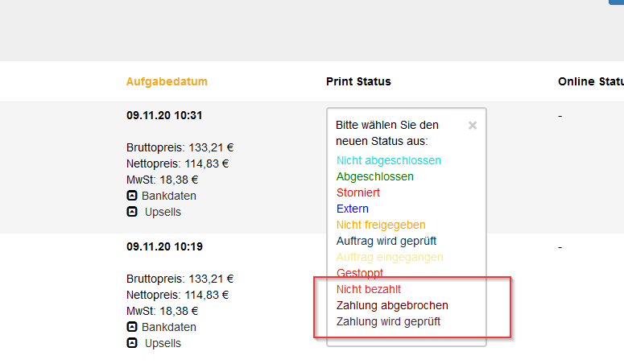Image resolution: width=624 pixels, height=364 pixels.
Task: Select the Nicht abgeschlossen status
Action: (x=388, y=160)
